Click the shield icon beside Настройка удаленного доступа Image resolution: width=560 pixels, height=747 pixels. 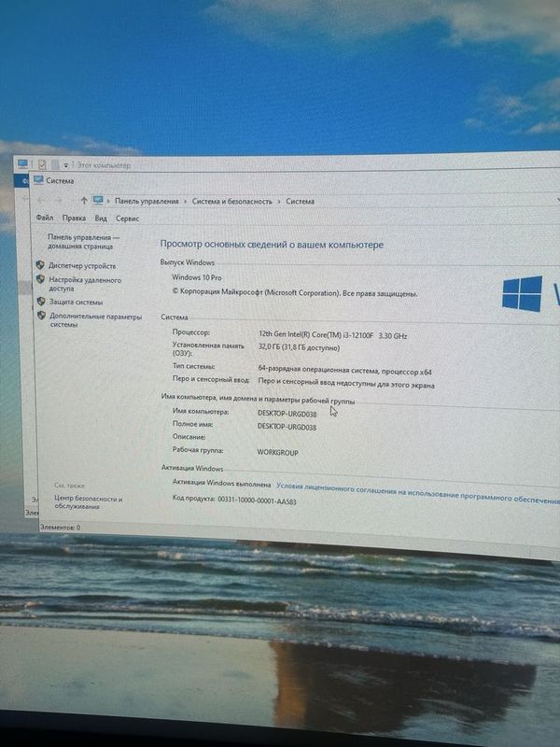click(x=40, y=279)
